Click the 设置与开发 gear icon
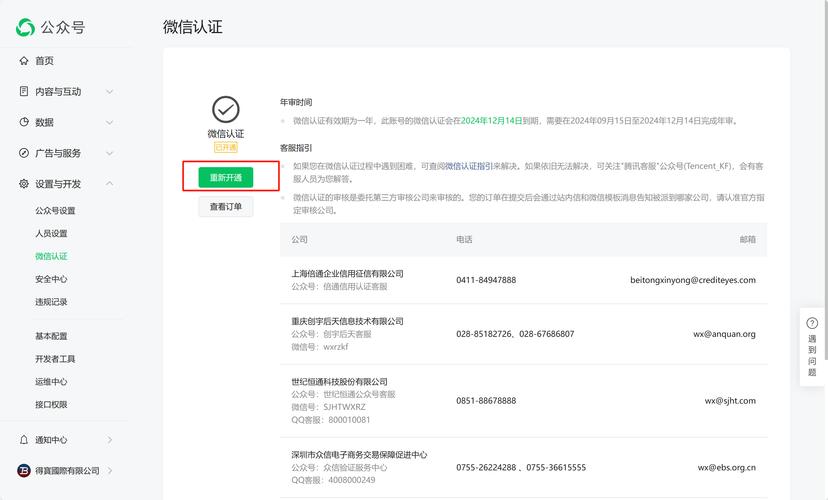 tap(24, 184)
